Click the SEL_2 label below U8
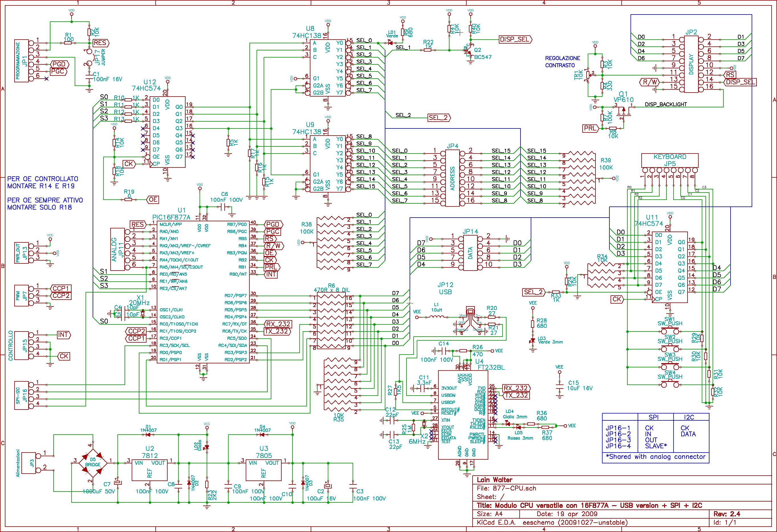Screen dimensions: 777x532 pos(439,118)
